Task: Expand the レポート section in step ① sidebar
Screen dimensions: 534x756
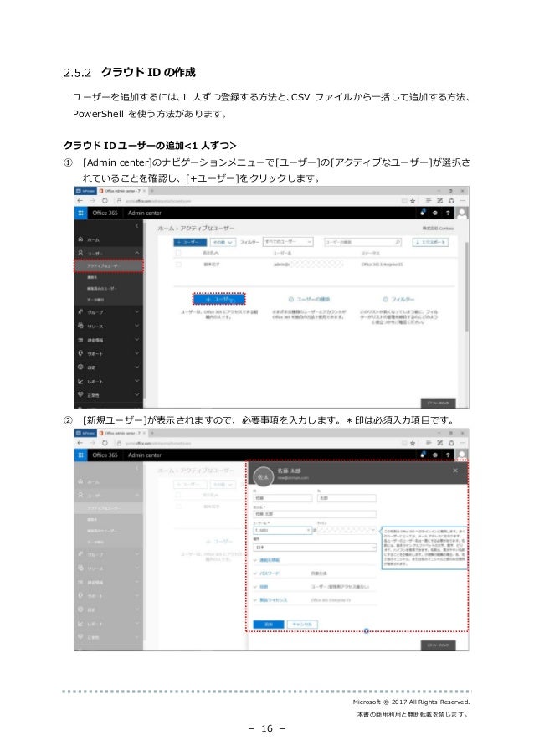Action: click(137, 381)
